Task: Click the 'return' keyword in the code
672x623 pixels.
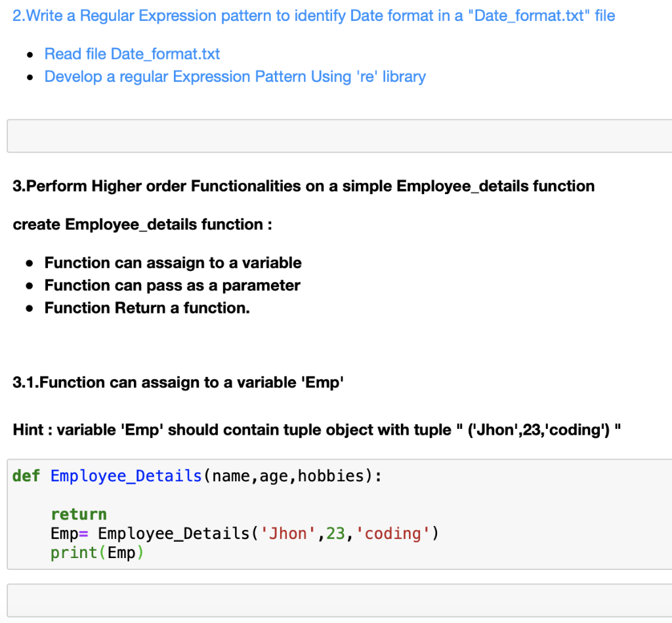Action: 78,514
